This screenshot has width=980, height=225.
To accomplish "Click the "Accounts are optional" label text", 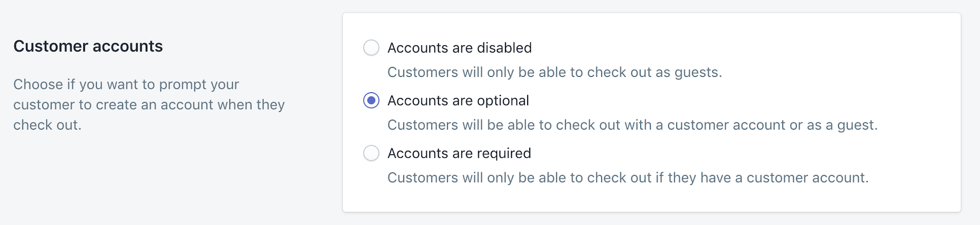I will [x=458, y=100].
